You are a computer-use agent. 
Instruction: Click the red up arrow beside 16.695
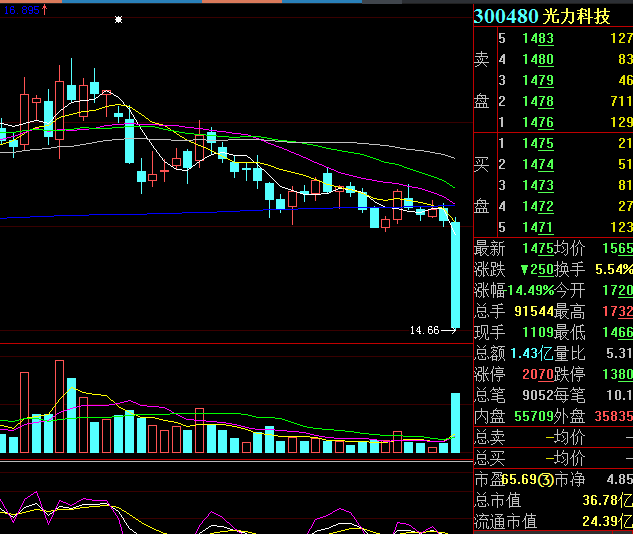coord(45,9)
